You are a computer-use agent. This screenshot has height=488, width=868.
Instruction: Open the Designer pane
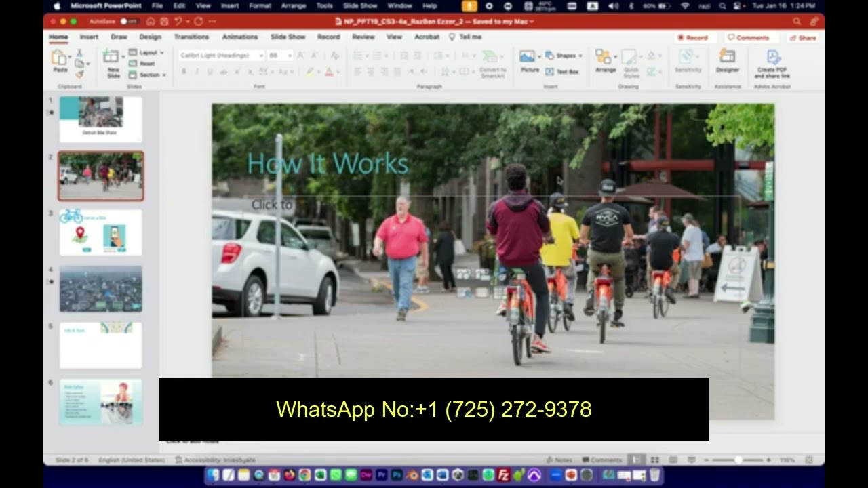pyautogui.click(x=727, y=61)
